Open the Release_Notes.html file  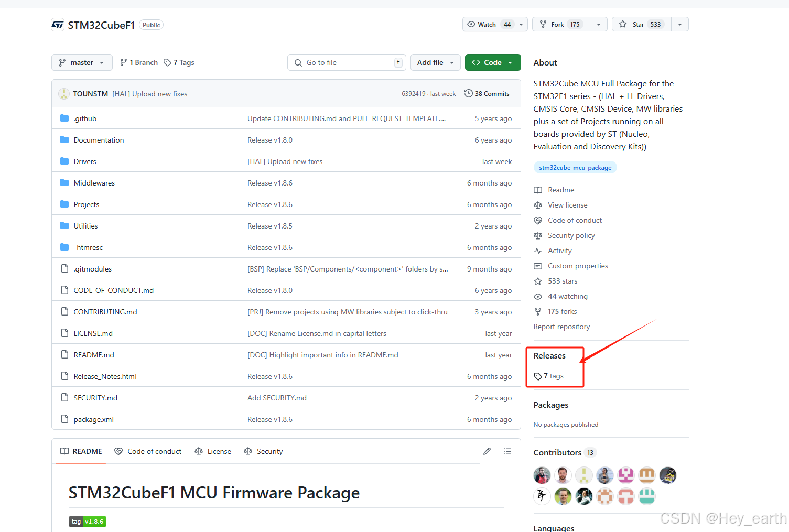click(x=105, y=376)
